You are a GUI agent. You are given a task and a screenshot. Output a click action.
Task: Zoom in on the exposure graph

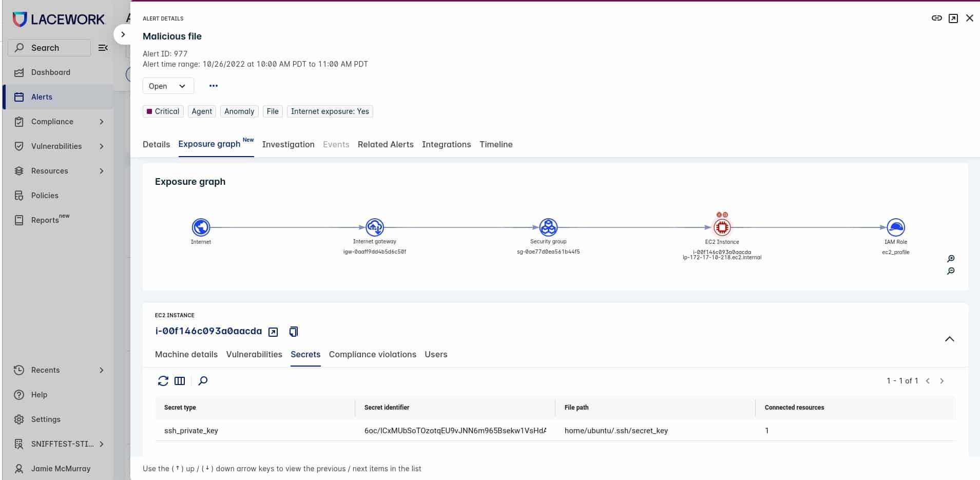951,259
